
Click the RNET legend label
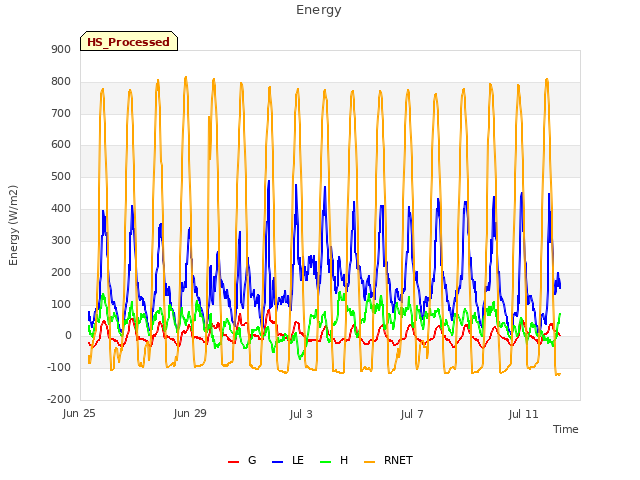pyautogui.click(x=398, y=460)
